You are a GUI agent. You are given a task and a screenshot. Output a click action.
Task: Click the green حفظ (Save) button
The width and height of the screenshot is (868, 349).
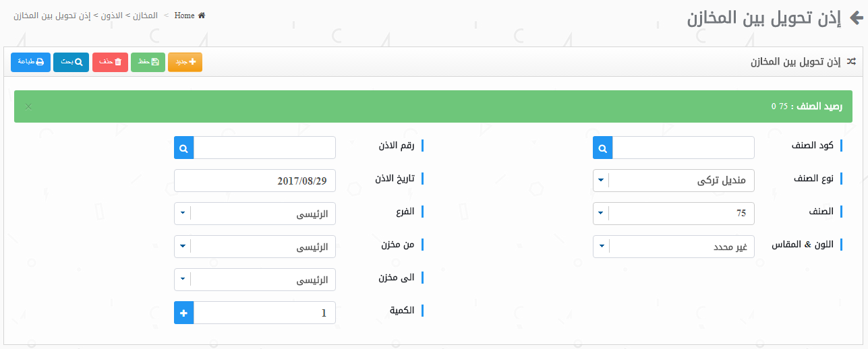[148, 62]
